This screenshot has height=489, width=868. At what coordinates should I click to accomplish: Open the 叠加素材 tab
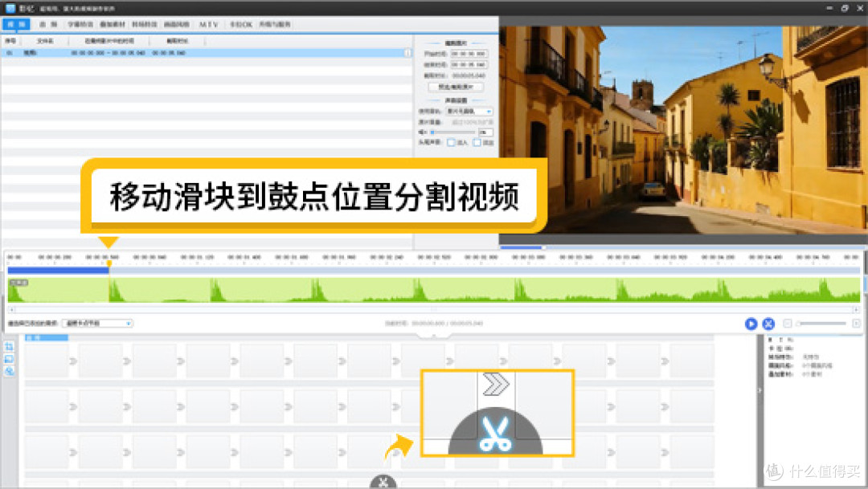(x=113, y=24)
